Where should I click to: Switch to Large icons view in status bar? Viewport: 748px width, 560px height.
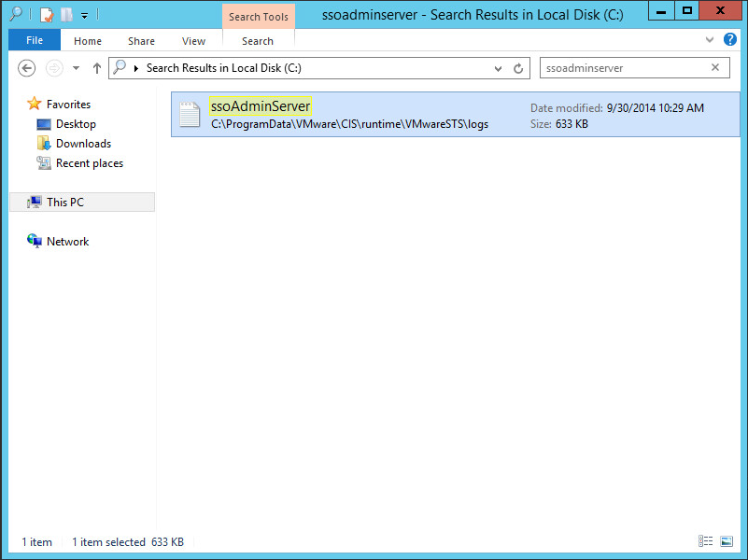coord(727,541)
